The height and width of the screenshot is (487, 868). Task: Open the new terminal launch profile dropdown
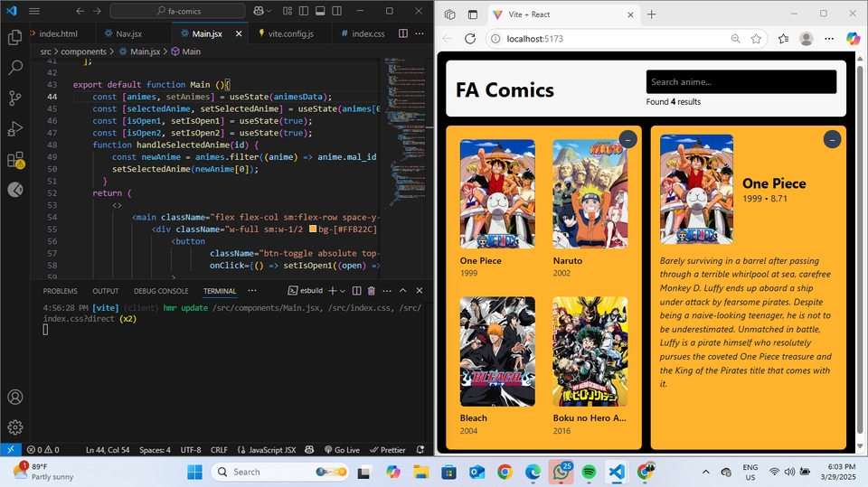tap(343, 291)
